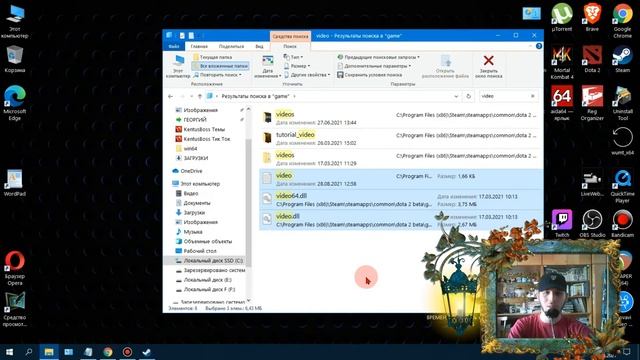Open the Тип filter dropdown
Viewport: 640px width, 360px height.
[293, 57]
